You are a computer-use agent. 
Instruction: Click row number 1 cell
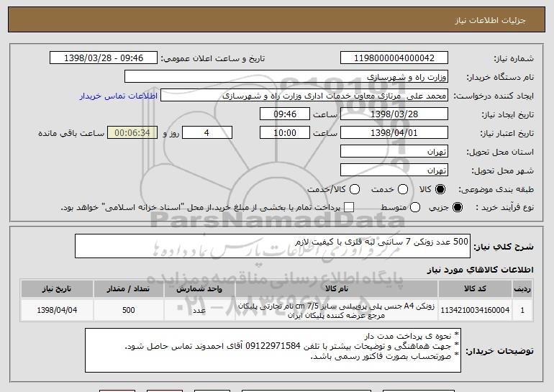[x=522, y=310]
